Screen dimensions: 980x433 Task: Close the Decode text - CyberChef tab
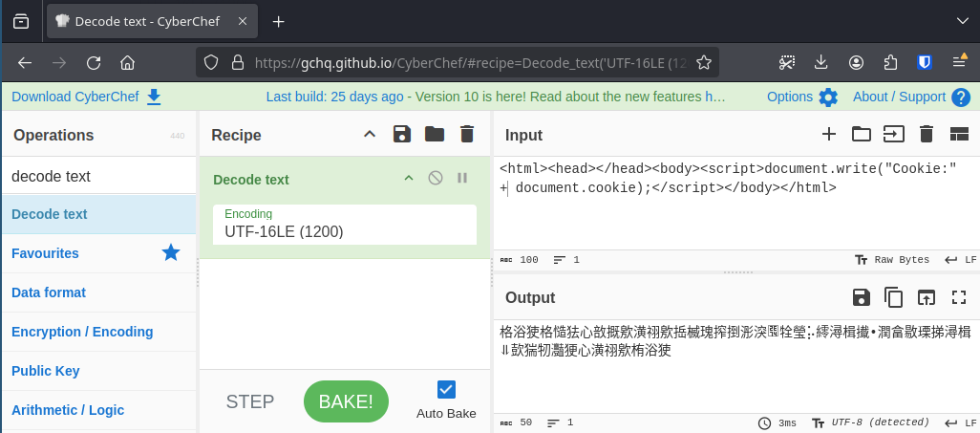[x=243, y=21]
